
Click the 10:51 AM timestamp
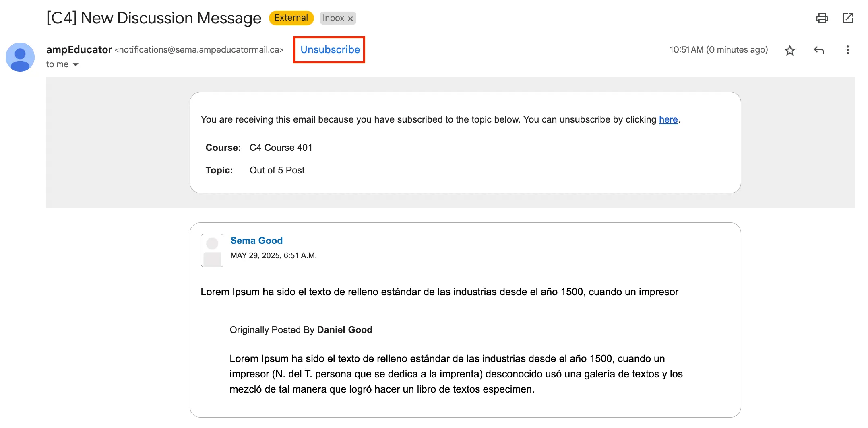pos(719,49)
